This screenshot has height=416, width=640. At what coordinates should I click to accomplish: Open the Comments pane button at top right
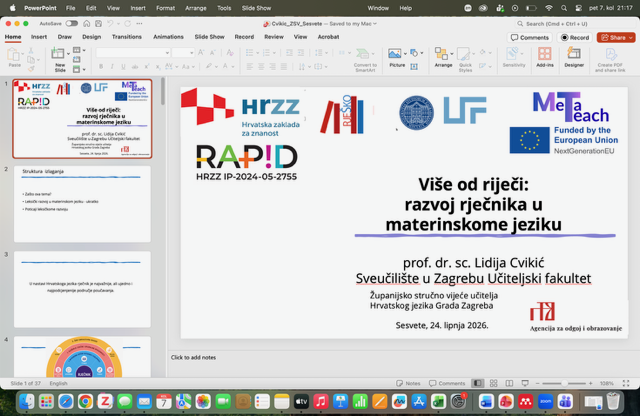tap(530, 38)
